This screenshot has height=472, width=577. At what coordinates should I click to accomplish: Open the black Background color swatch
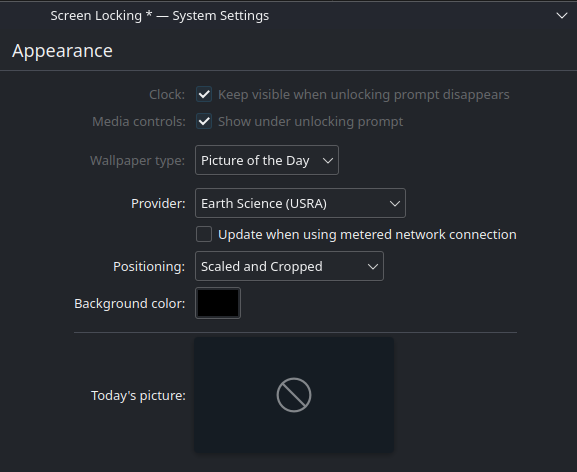click(218, 303)
